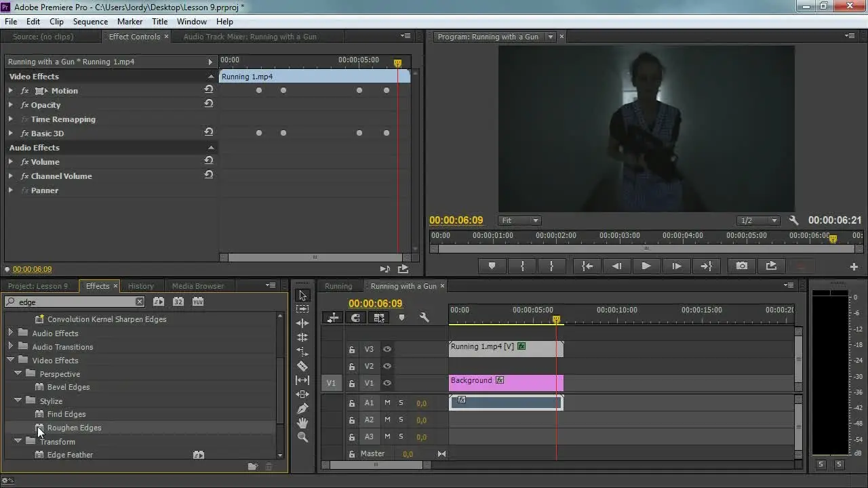Expand the Motion effect properties
The width and height of the screenshot is (868, 488).
(11, 91)
